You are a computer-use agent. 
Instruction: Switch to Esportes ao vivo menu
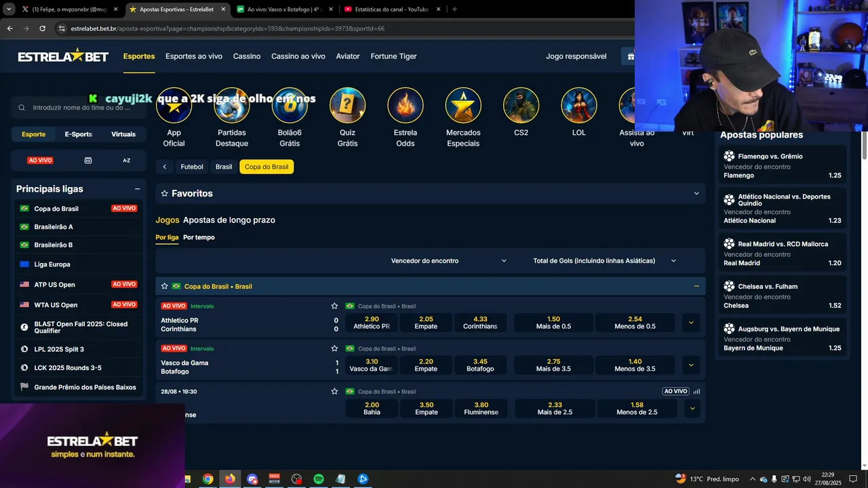(194, 56)
